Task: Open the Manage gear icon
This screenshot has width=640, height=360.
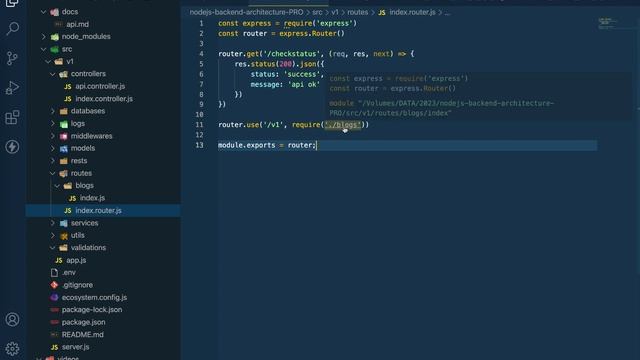Action: [x=13, y=349]
